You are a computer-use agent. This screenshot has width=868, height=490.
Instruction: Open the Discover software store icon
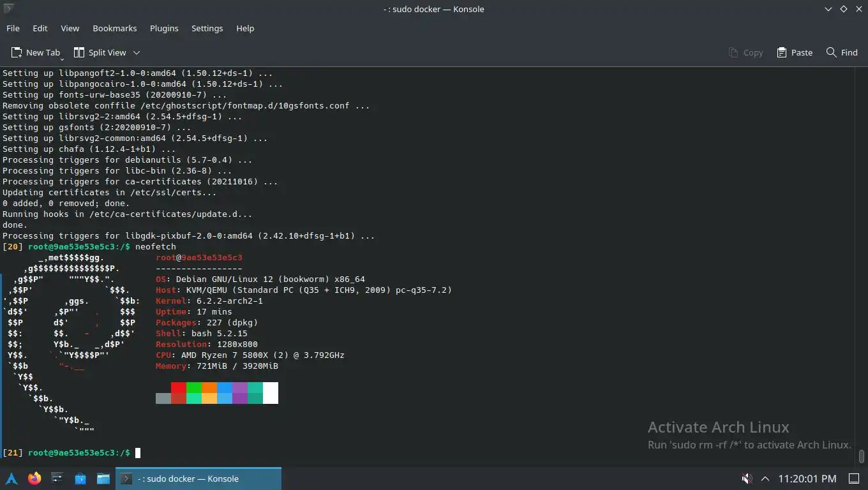pos(80,479)
